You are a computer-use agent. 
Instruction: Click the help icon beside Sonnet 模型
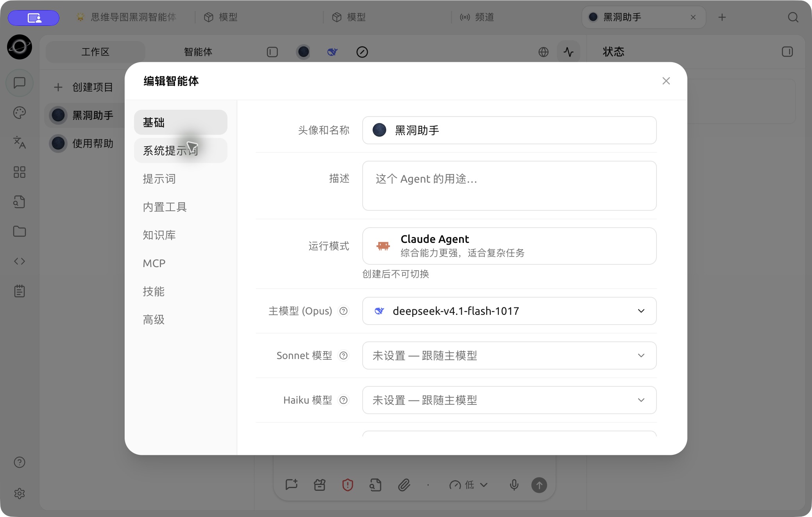click(x=343, y=355)
